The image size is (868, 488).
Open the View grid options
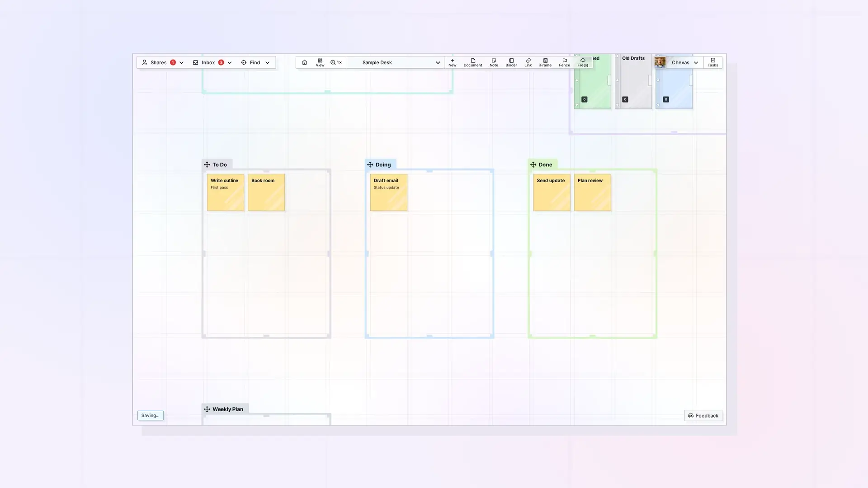point(320,62)
